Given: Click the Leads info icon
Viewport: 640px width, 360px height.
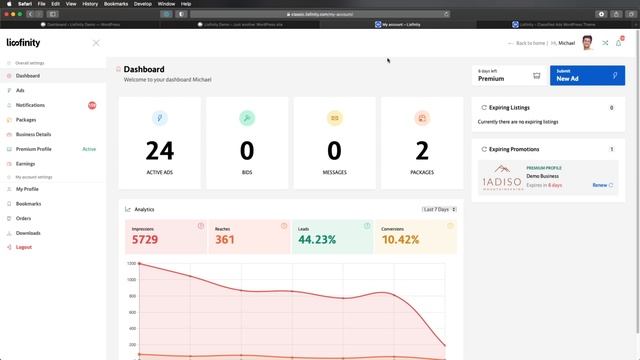Looking at the screenshot, I should [367, 226].
